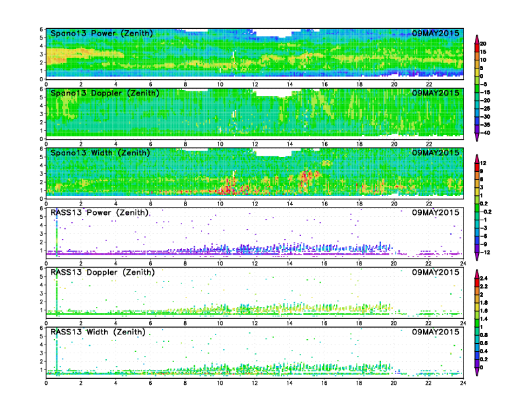Click the colorbar label 1.8
532x411 pixels.
484,303
